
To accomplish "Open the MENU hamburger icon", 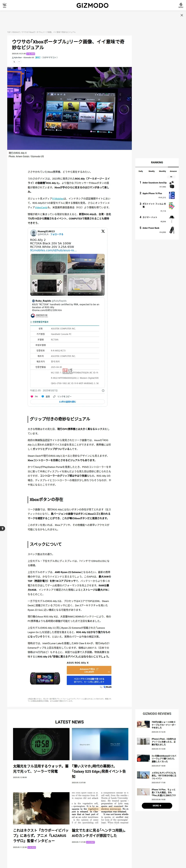I will (x=181, y=5).
